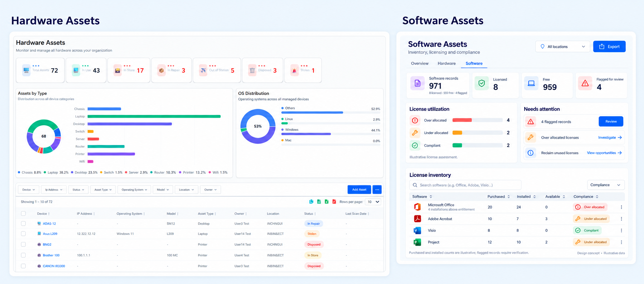Switch to the Overview tab
Screen dimensions: 644x284
point(420,63)
